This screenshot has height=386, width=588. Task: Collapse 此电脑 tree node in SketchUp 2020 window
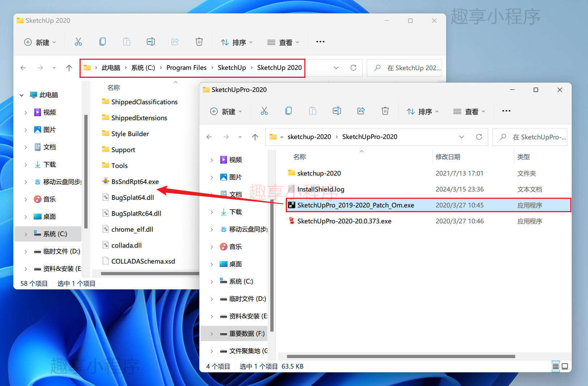pos(22,95)
